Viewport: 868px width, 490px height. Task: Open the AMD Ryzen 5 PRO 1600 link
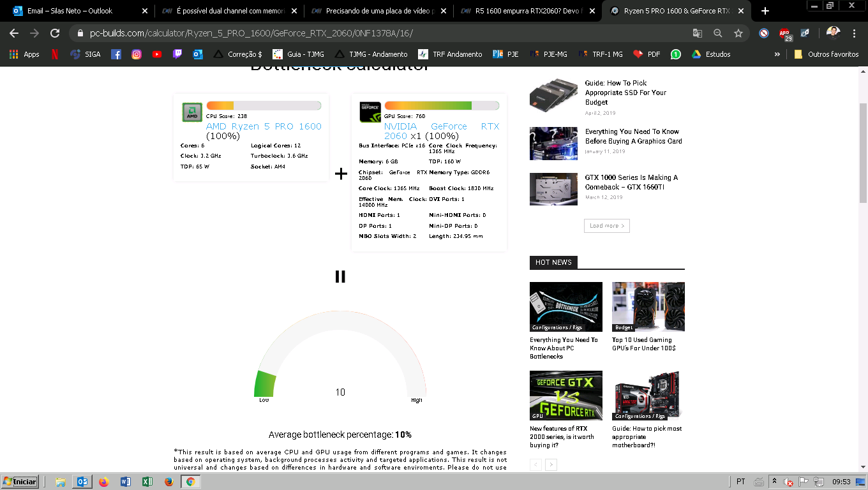tap(264, 126)
